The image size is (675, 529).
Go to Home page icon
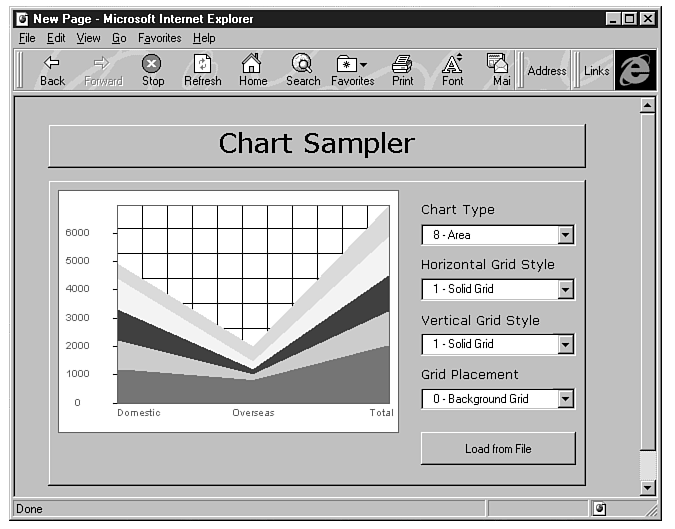click(252, 64)
